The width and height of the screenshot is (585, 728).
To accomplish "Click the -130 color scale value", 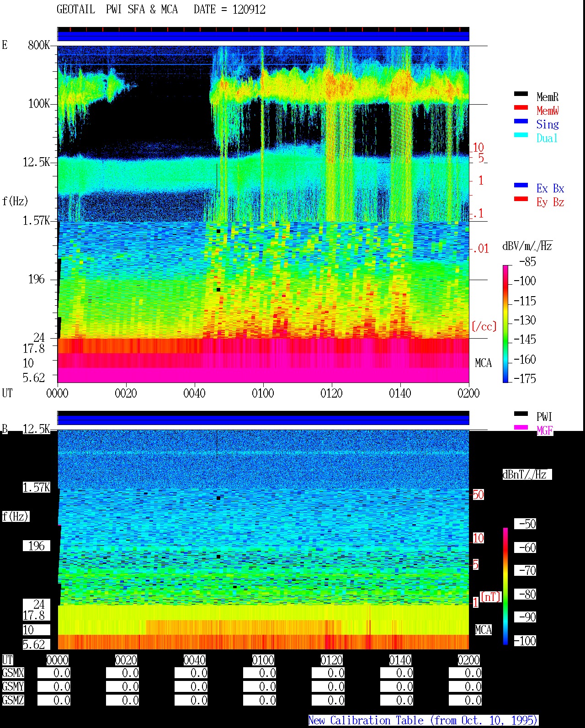I will click(525, 320).
